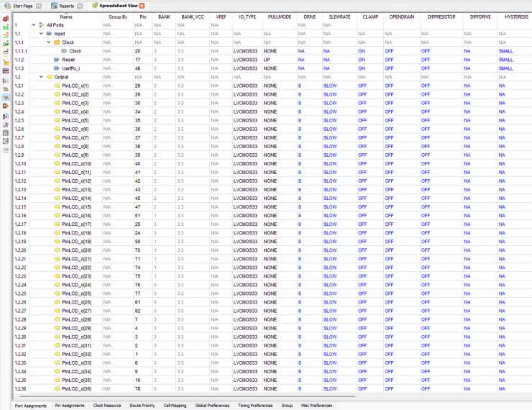Click the All Ports tree icon
Image resolution: width=532 pixels, height=410 pixels.
[41, 25]
